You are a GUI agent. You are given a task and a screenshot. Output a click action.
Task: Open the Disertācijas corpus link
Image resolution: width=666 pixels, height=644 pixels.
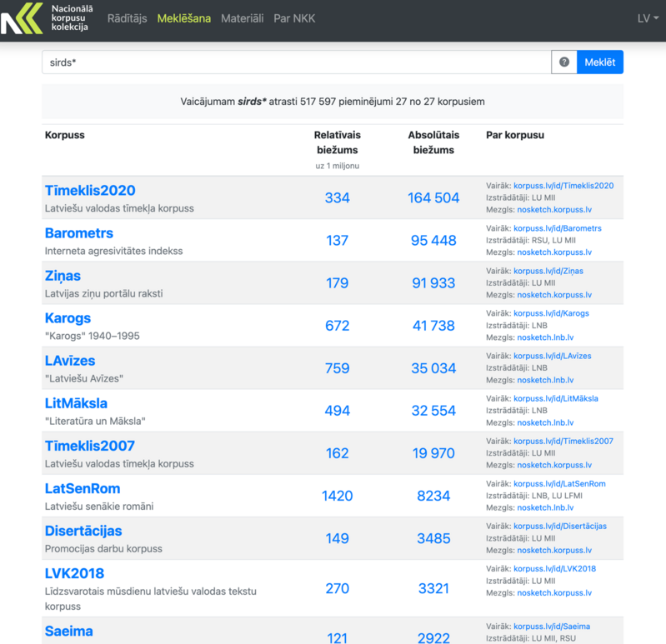pyautogui.click(x=83, y=531)
